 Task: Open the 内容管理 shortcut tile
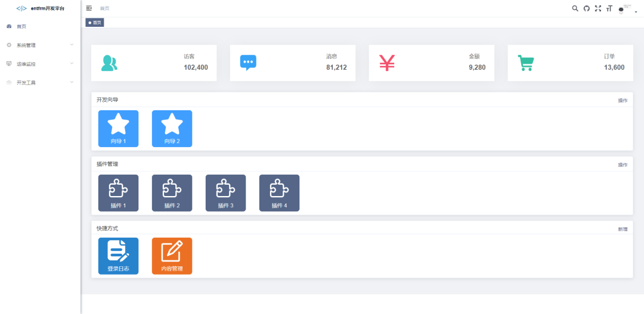tap(172, 256)
